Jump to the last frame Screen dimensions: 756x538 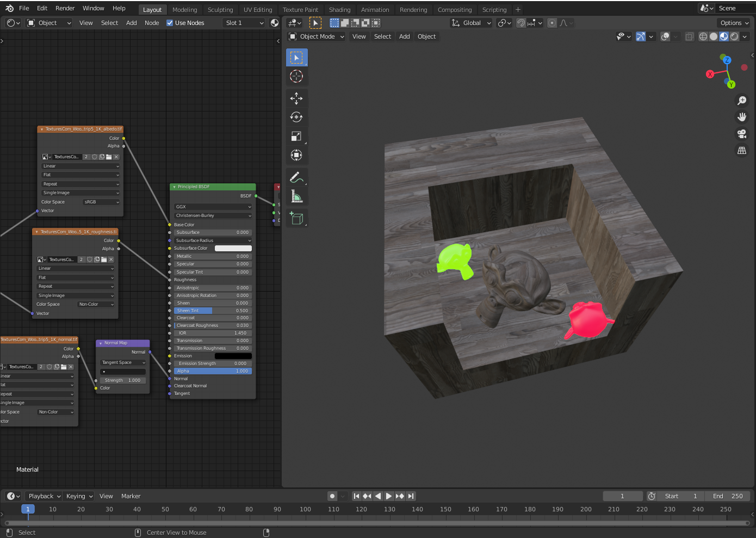tap(411, 496)
